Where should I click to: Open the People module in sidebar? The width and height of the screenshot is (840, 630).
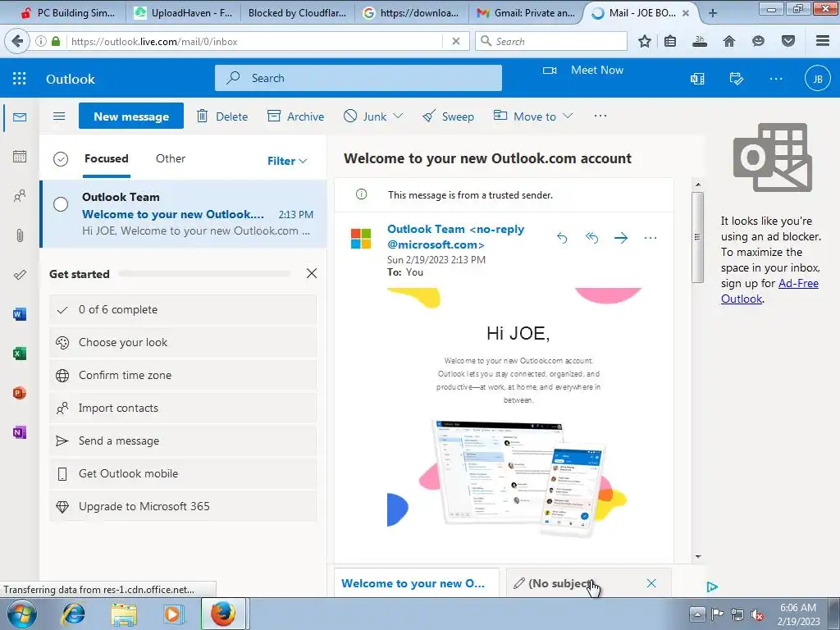click(x=20, y=196)
